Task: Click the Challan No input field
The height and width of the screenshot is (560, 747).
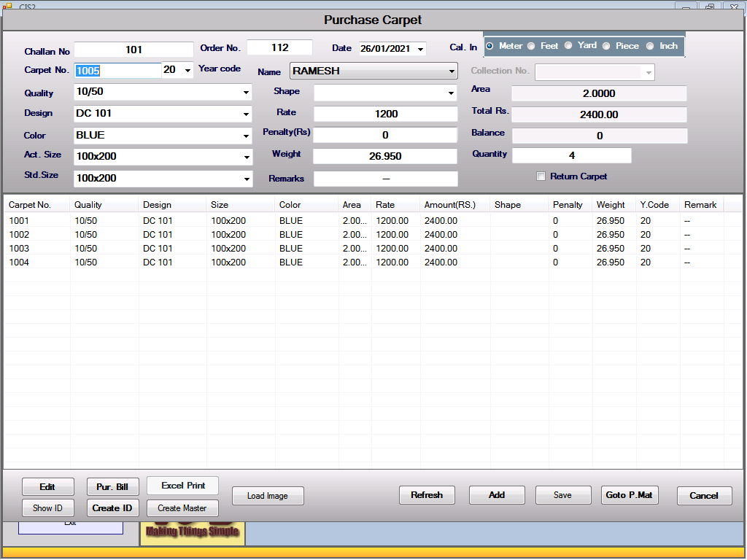Action: pyautogui.click(x=133, y=50)
